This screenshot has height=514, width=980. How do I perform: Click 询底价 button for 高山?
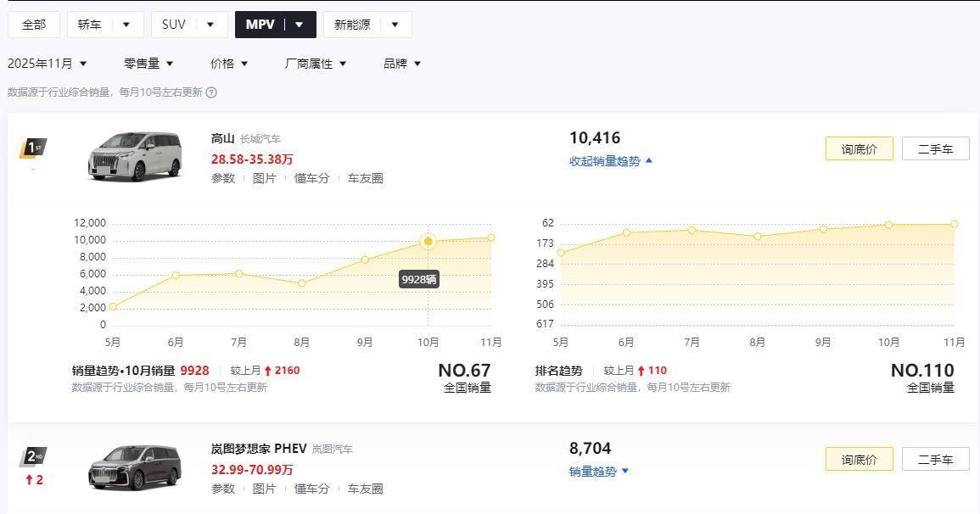tap(859, 149)
